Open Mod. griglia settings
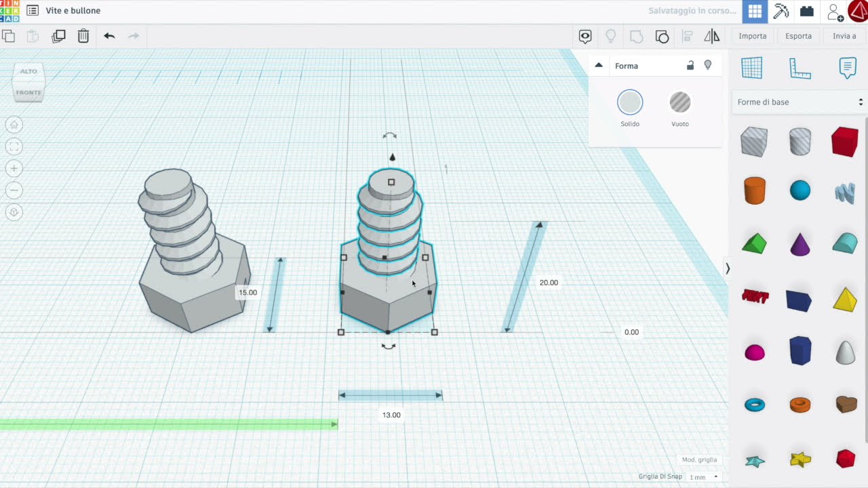Screen dimensions: 868x488 tap(699, 460)
